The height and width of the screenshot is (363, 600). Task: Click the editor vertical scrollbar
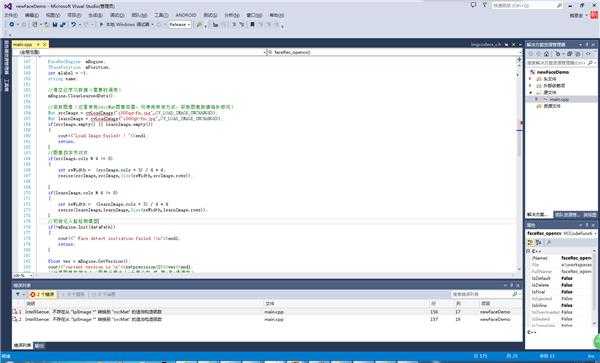519,164
